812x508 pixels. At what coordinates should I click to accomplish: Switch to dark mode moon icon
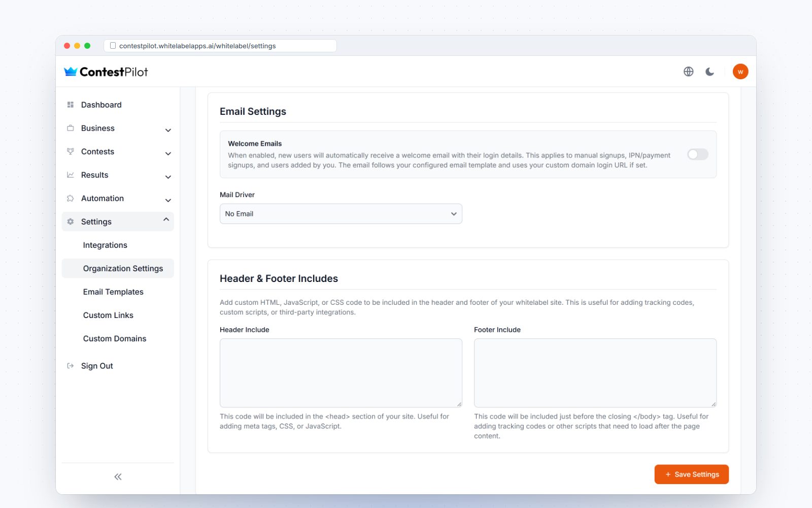(x=710, y=72)
